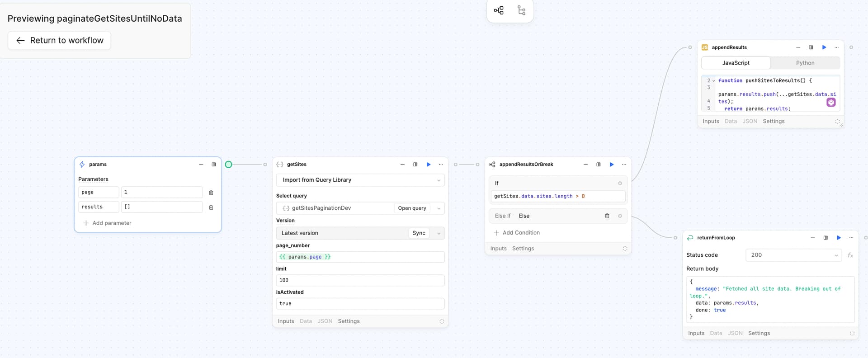Open returnFromLoop Inputs tab
868x358 pixels.
click(x=696, y=334)
